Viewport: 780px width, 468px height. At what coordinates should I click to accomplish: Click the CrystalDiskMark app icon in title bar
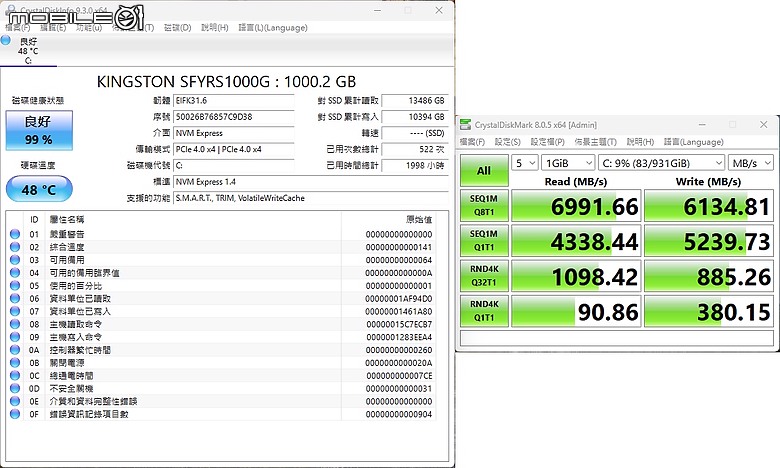[465, 124]
